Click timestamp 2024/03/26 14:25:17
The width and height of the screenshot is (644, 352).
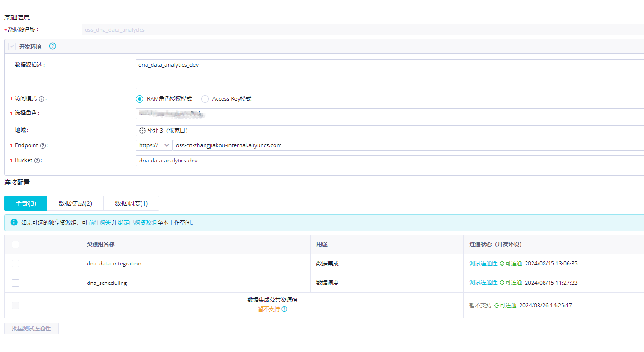coord(546,306)
